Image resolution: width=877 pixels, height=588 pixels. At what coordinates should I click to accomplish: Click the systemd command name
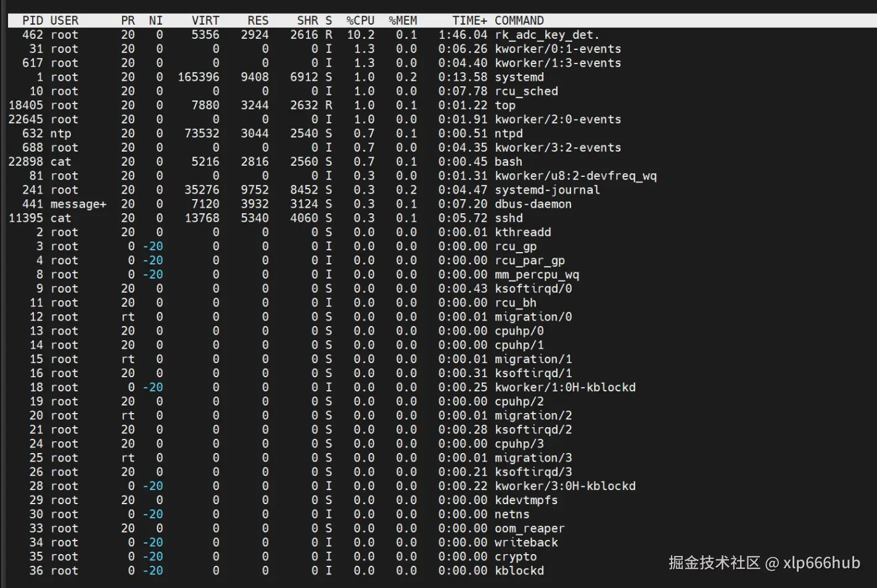(x=519, y=77)
